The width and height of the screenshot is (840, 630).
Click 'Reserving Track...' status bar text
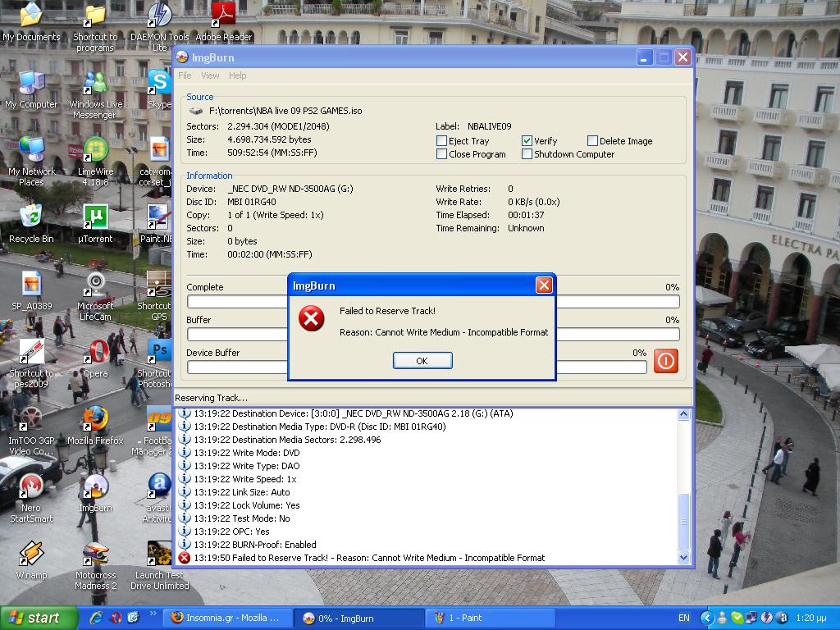point(211,398)
